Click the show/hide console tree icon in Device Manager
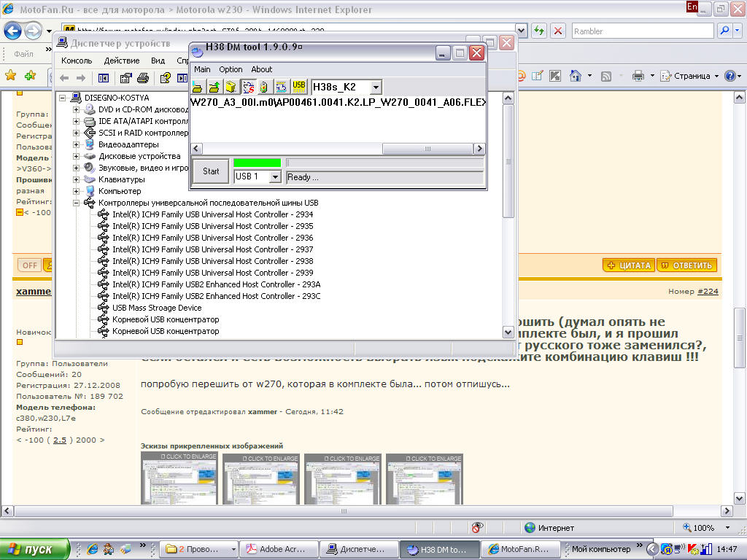 coord(104,78)
